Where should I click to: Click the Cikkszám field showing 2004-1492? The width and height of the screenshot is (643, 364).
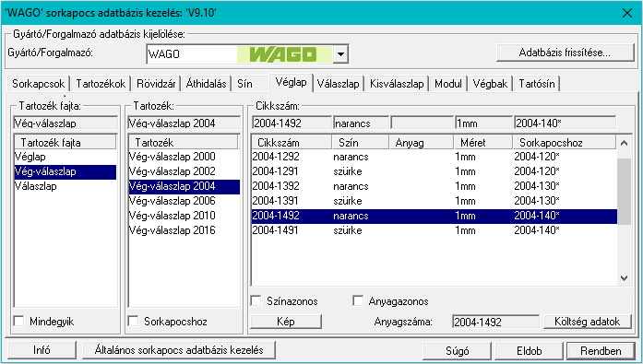[x=292, y=123]
